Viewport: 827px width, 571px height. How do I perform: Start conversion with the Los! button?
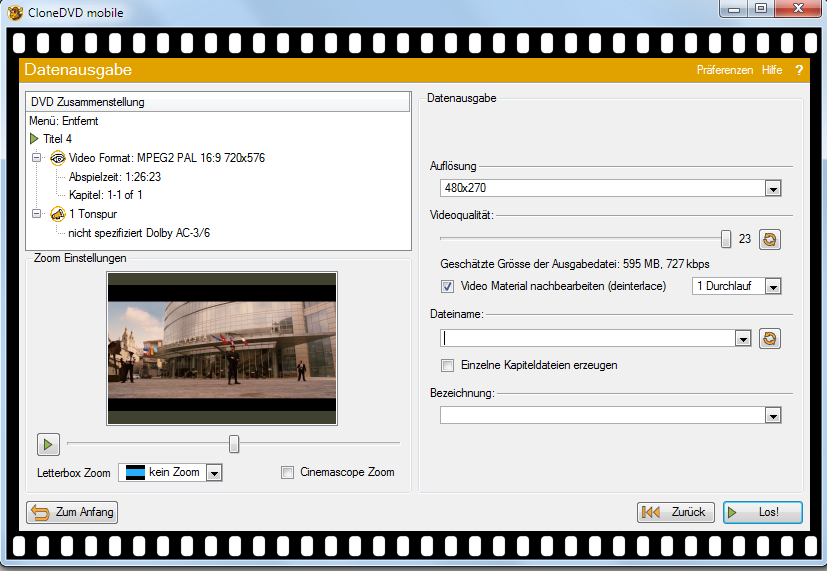pyautogui.click(x=763, y=512)
